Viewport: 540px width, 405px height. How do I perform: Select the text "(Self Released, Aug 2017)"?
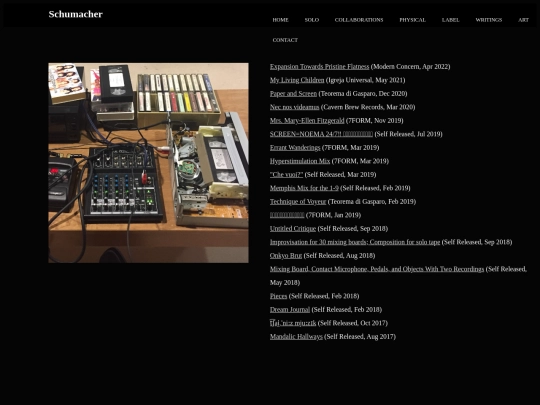click(x=360, y=336)
